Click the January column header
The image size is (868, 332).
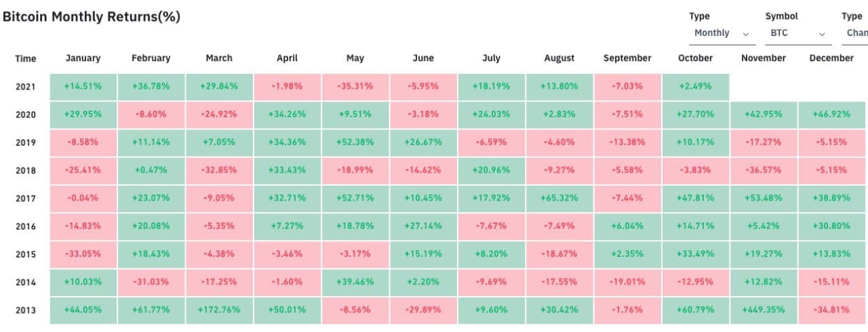[83, 58]
